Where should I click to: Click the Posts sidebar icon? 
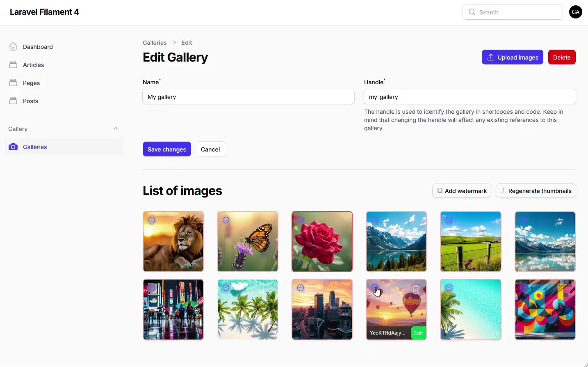[13, 101]
